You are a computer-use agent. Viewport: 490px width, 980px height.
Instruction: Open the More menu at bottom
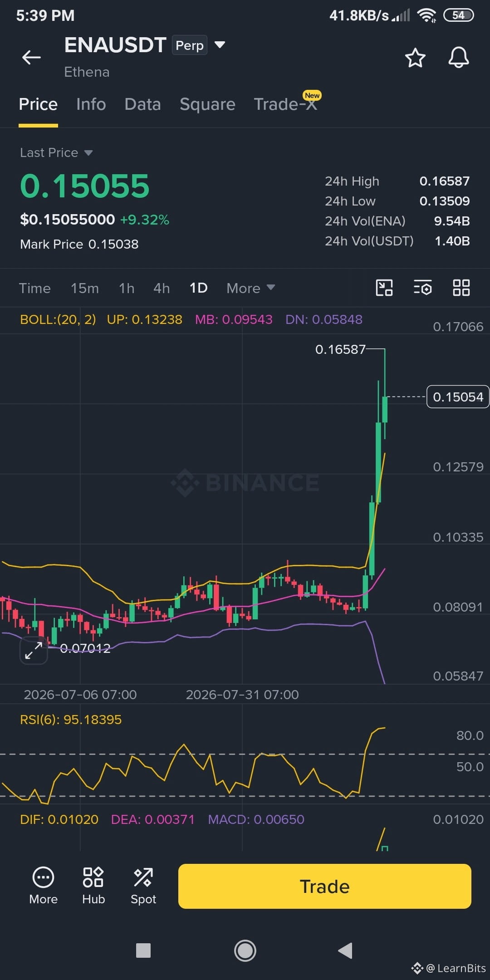(44, 886)
